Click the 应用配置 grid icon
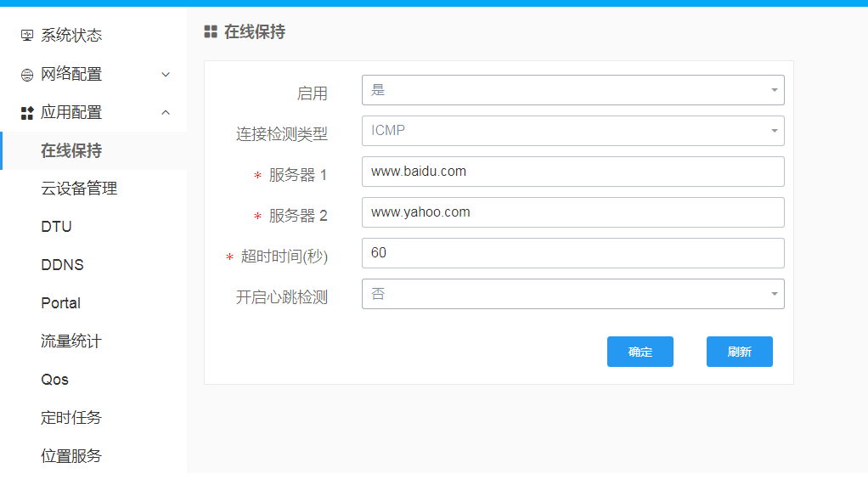Screen dimensions: 868x485 coord(27,113)
